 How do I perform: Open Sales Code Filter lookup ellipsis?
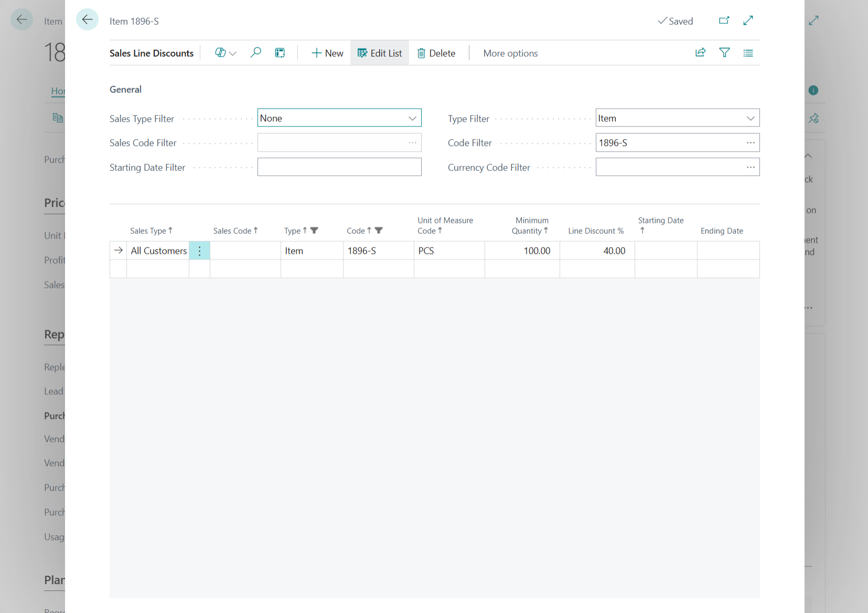[x=413, y=143]
